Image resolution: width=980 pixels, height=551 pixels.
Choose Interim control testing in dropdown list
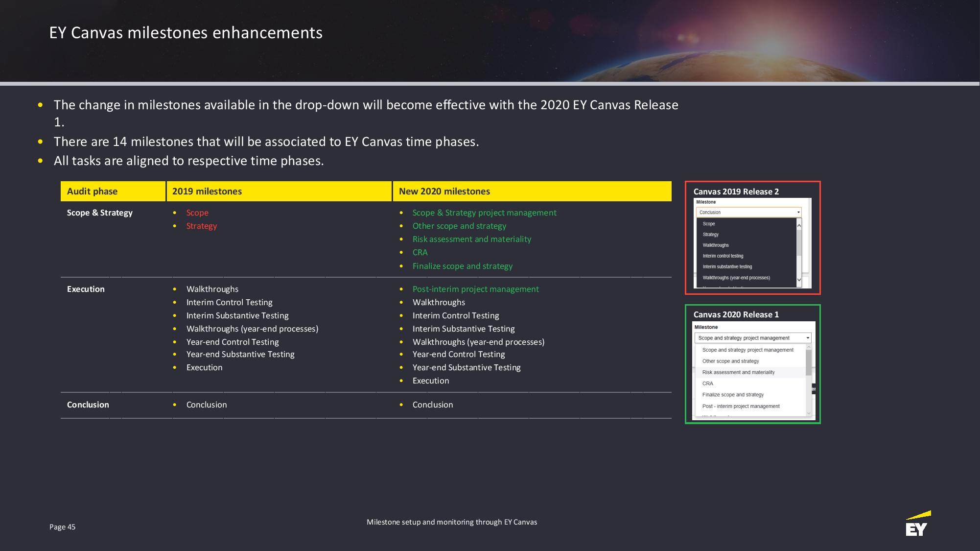pyautogui.click(x=723, y=256)
